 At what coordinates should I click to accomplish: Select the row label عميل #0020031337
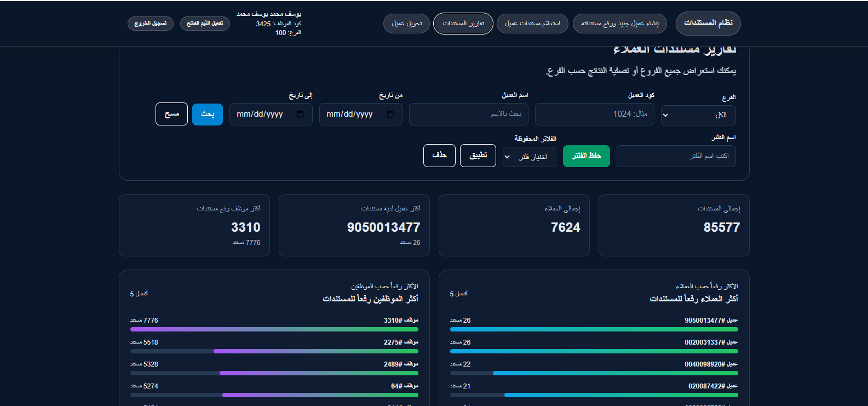tap(711, 342)
